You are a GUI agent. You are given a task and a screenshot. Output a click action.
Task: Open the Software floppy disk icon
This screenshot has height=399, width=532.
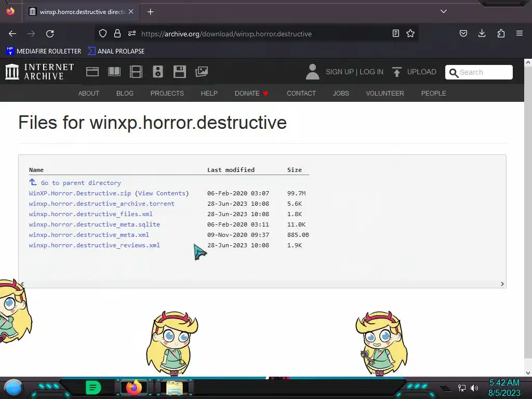click(179, 72)
